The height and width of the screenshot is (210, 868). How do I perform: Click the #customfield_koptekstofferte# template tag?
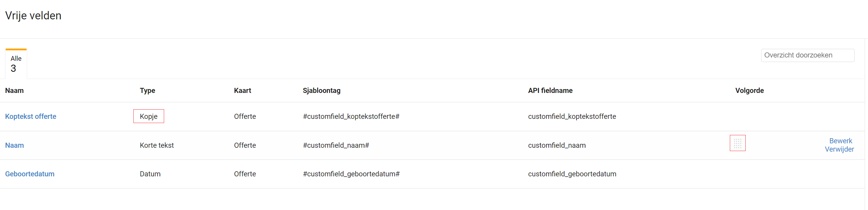coord(351,116)
